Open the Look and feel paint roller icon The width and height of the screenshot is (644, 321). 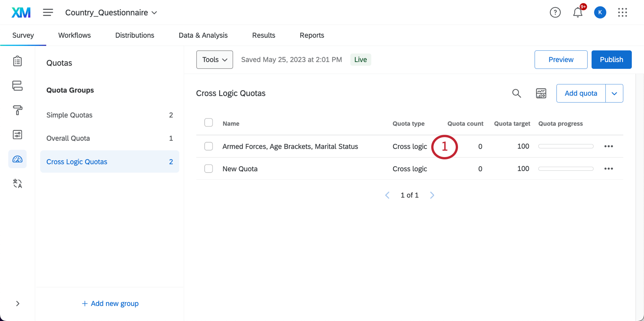pos(17,110)
